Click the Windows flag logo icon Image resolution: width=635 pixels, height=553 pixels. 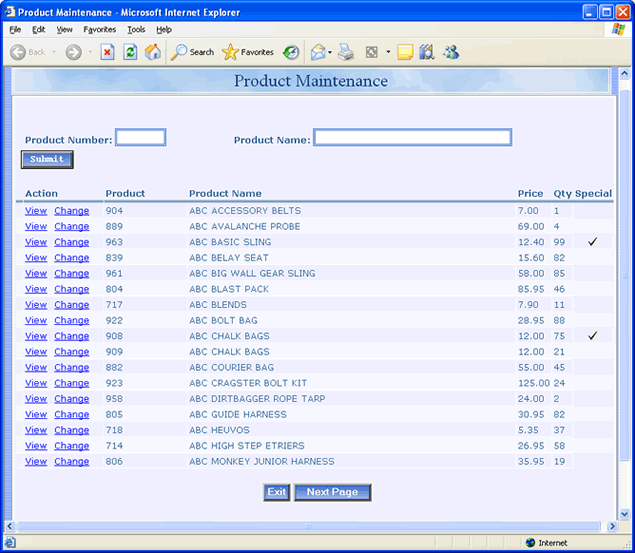pos(618,30)
